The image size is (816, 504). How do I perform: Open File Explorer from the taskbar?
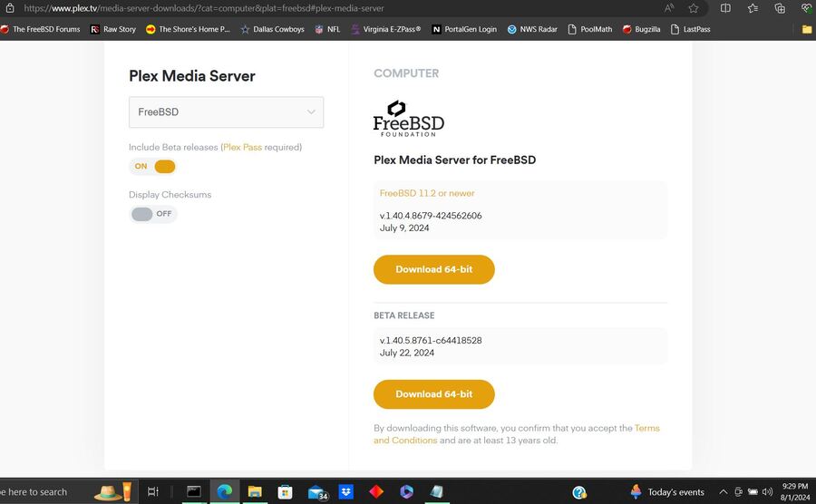click(255, 491)
